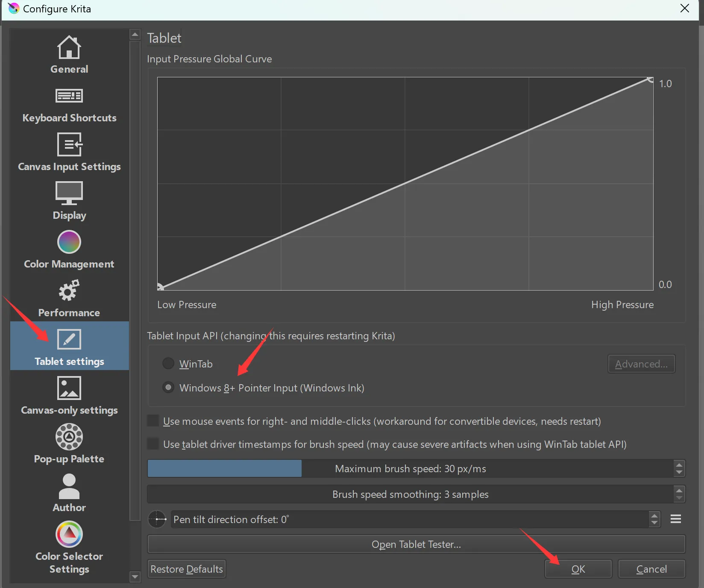Select the Tablet settings pen icon
This screenshot has width=704, height=588.
[x=69, y=339]
